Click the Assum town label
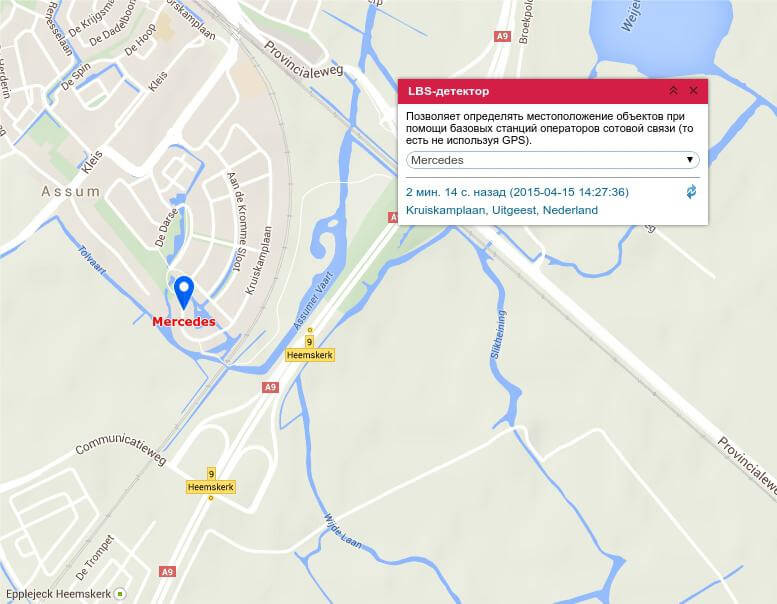 (71, 191)
